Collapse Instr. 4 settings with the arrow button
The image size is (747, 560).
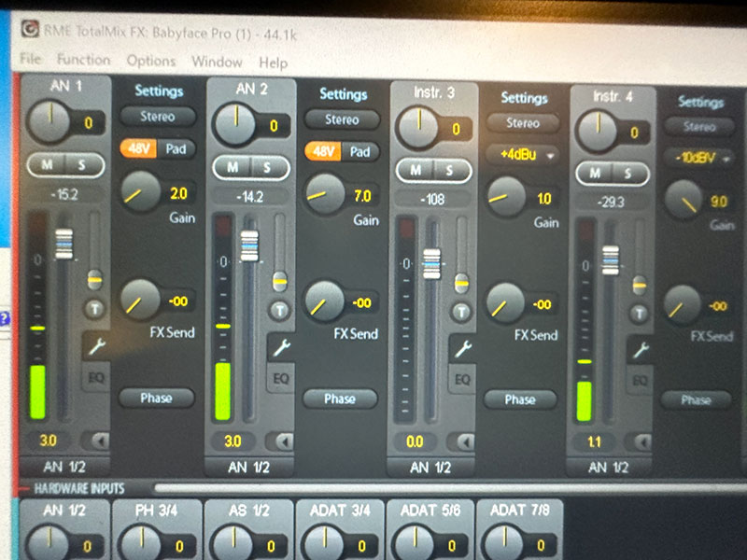coord(640,442)
